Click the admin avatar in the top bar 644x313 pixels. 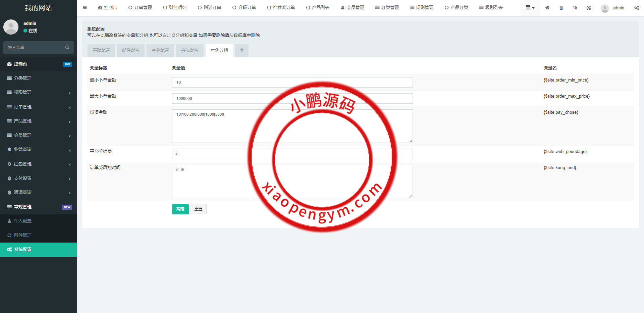point(605,8)
